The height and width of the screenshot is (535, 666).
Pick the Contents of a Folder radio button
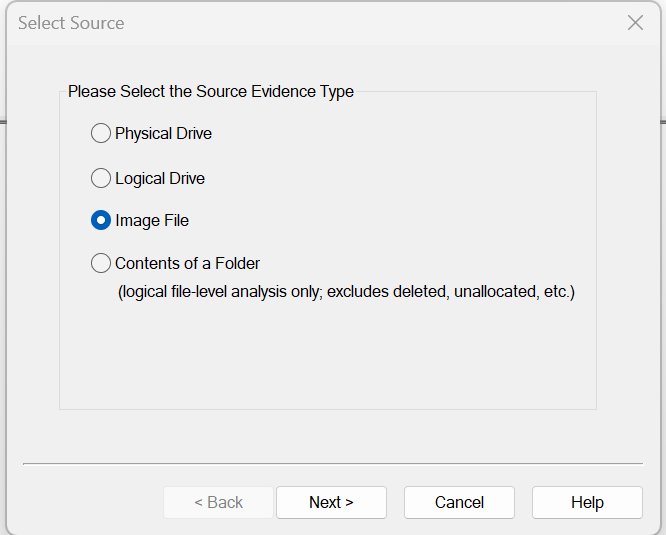pos(101,263)
